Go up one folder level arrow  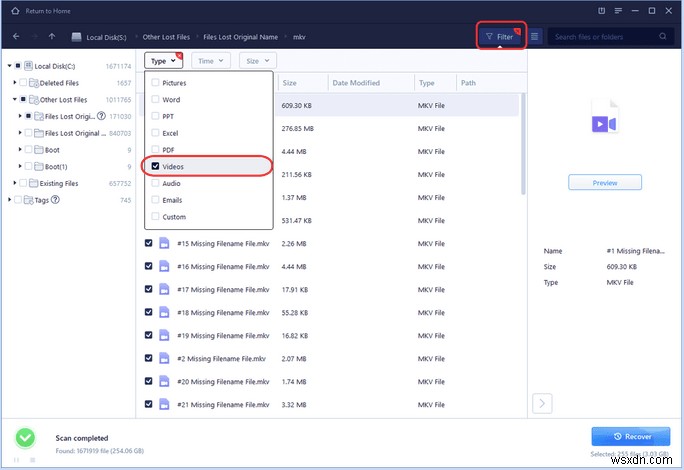[53, 37]
